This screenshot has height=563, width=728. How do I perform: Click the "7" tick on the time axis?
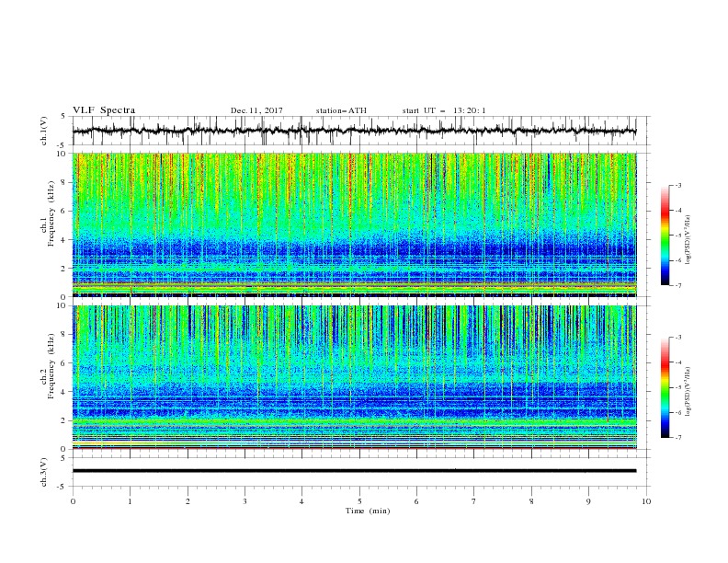474,501
